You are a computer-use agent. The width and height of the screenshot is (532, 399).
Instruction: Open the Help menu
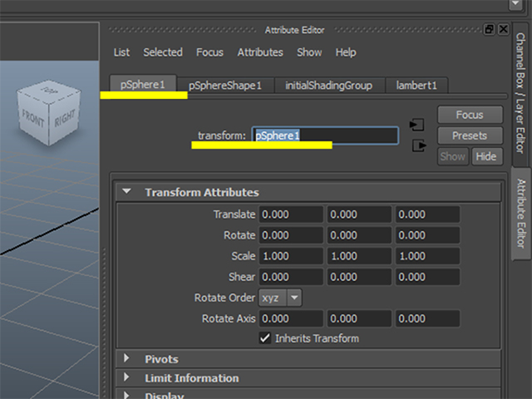pyautogui.click(x=346, y=52)
